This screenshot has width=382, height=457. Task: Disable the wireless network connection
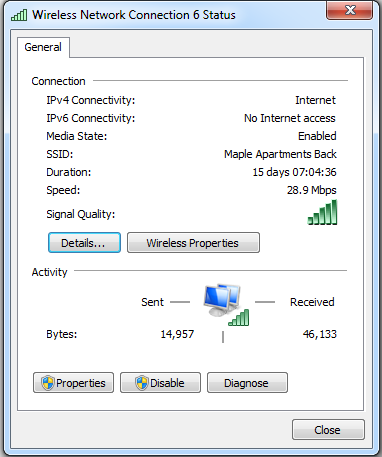(x=160, y=383)
